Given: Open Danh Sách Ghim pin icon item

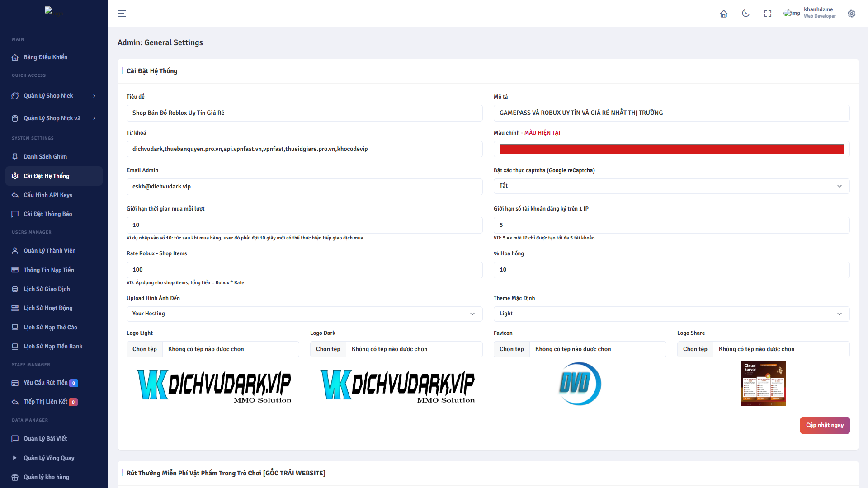Looking at the screenshot, I should point(45,157).
